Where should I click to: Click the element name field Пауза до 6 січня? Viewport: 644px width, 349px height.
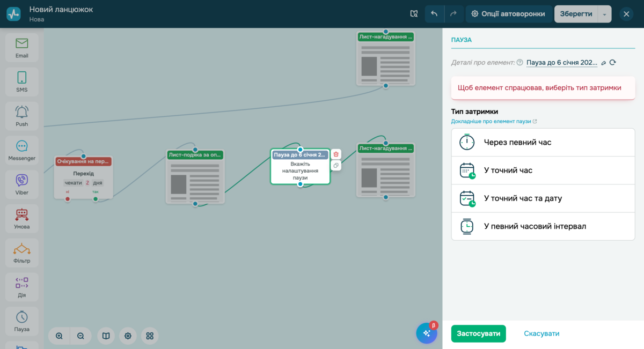(x=562, y=63)
